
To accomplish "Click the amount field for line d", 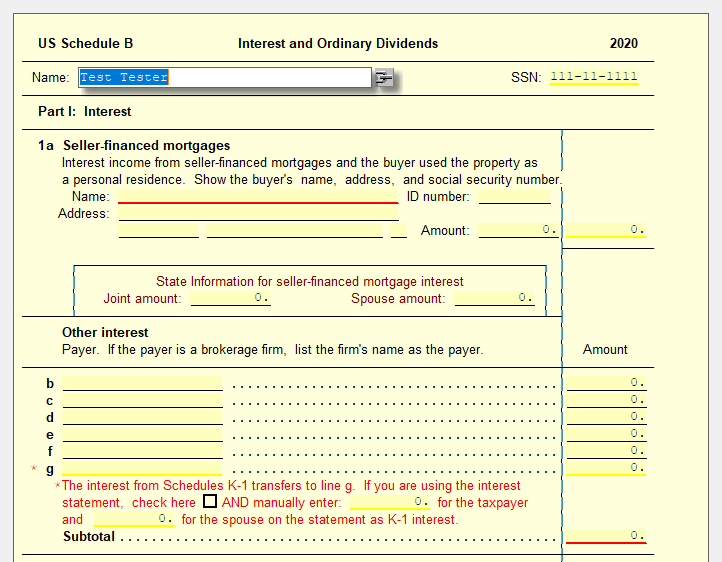I will (x=606, y=417).
